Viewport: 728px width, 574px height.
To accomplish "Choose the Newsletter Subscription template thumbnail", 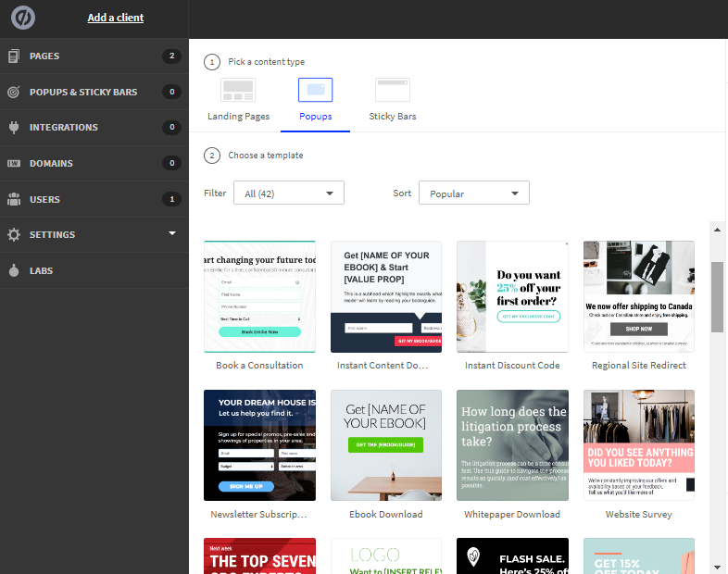I will [259, 445].
